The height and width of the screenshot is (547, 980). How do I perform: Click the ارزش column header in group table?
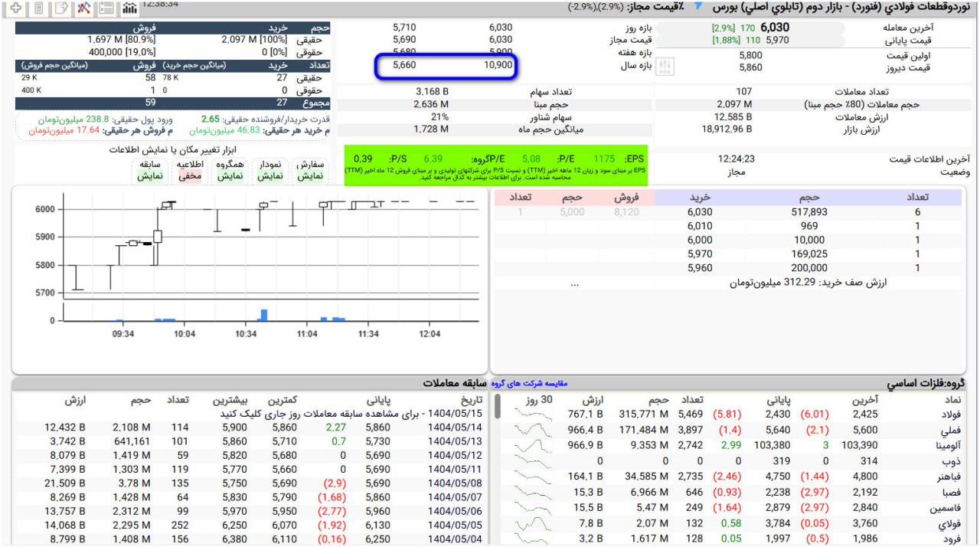[593, 400]
